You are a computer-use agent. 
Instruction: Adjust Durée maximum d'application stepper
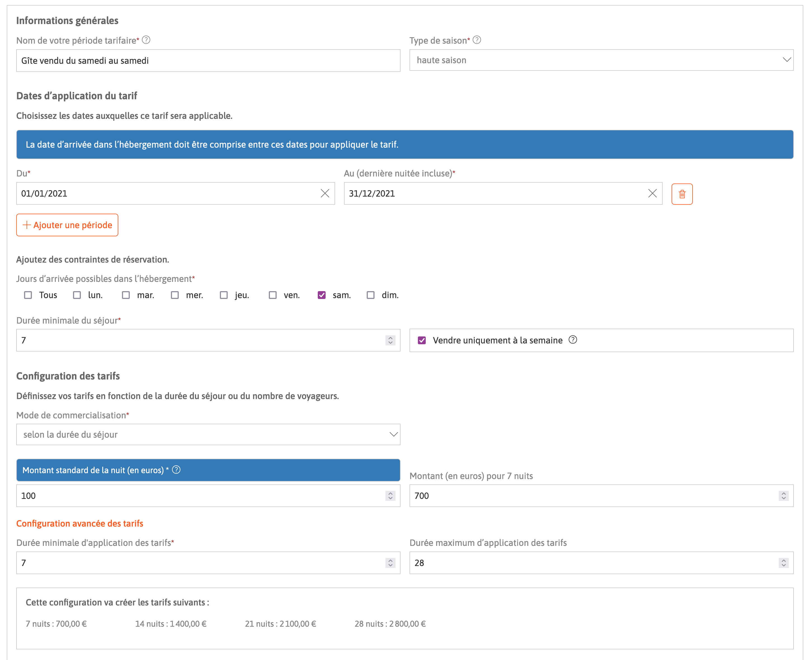[783, 563]
